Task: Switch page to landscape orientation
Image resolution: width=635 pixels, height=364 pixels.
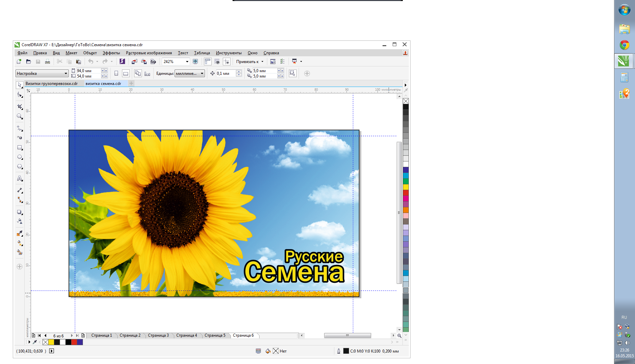Action: click(x=126, y=73)
